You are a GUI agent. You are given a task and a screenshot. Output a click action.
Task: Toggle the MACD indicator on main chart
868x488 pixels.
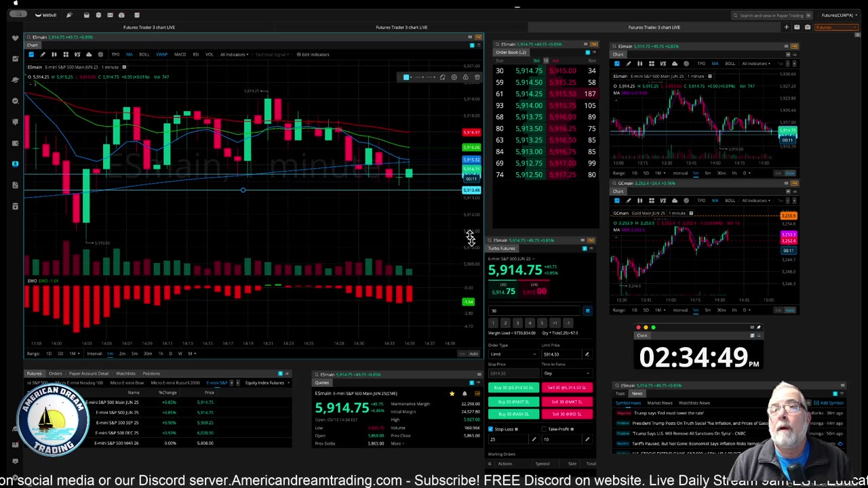[180, 54]
